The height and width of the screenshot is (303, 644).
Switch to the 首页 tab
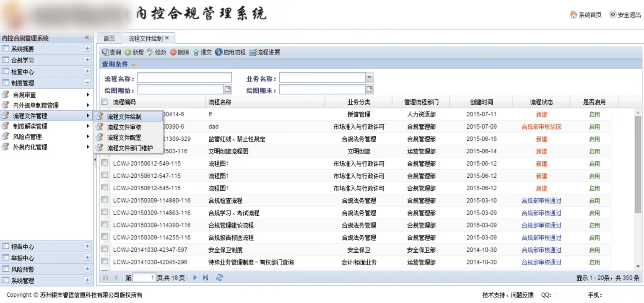coord(109,38)
